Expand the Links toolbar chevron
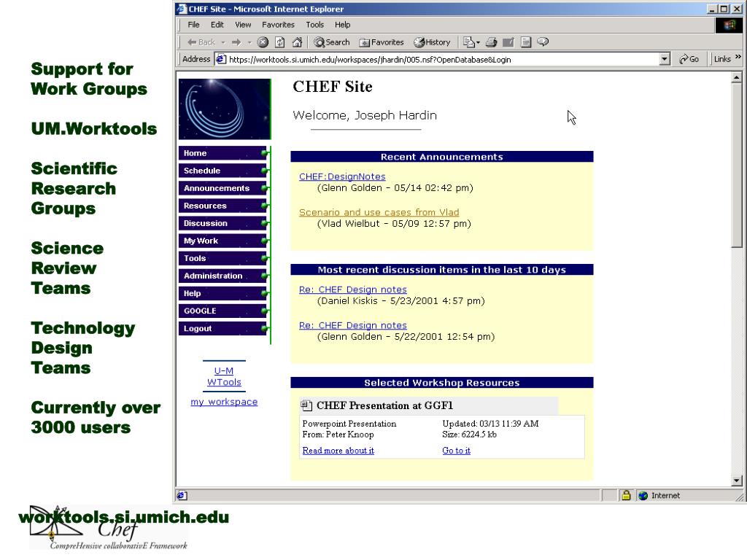Screen dimensions: 747x560 point(738,57)
